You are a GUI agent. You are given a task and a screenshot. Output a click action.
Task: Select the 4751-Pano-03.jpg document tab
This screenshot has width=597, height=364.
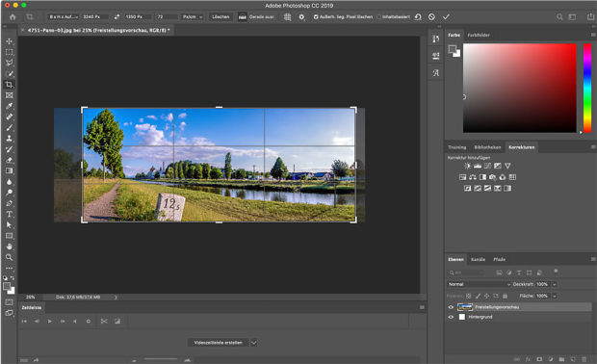click(97, 30)
